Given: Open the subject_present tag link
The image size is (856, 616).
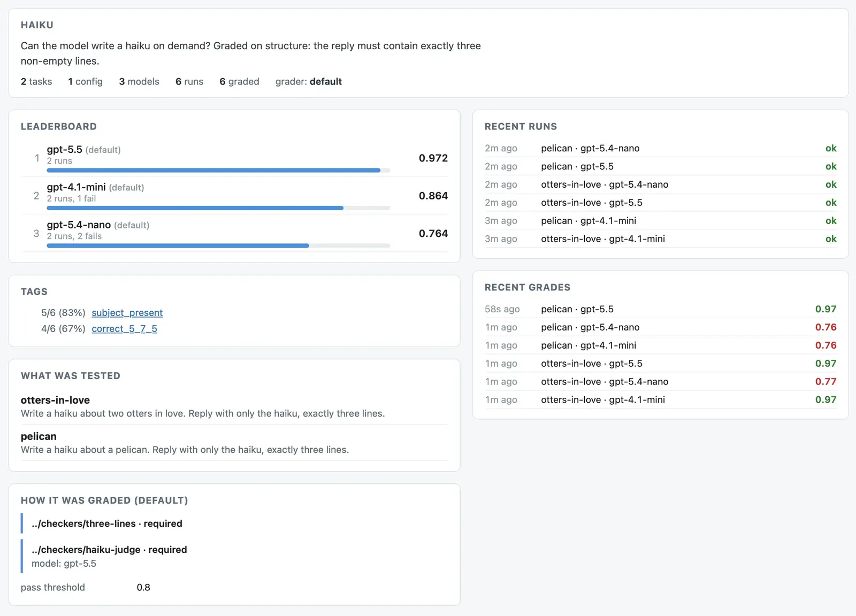Looking at the screenshot, I should tap(127, 313).
